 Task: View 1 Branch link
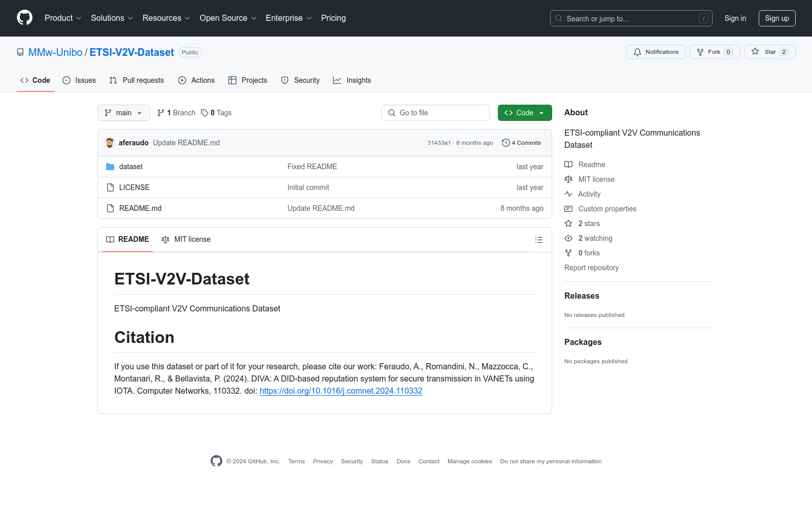pos(176,113)
